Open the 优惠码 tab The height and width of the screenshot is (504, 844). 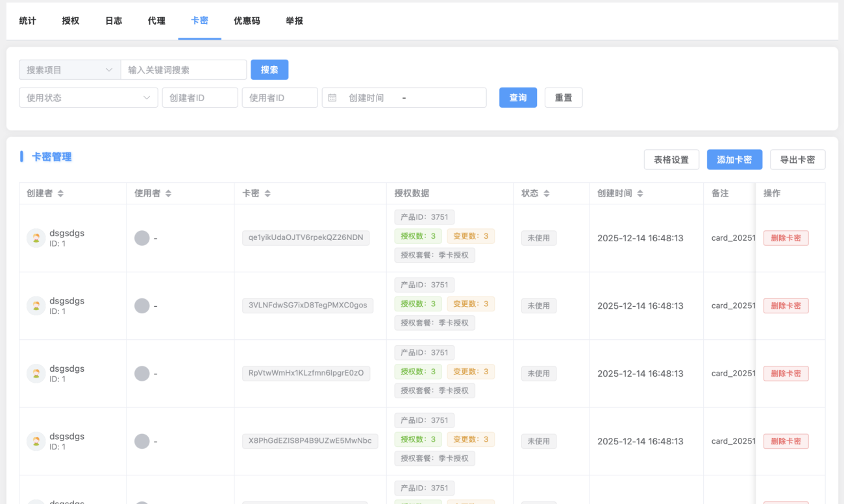[247, 21]
